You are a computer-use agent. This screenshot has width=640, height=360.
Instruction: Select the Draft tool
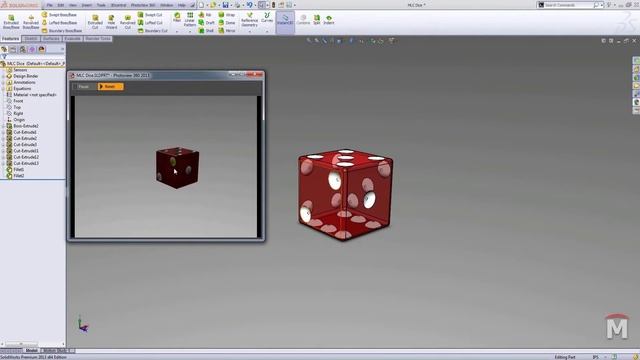point(206,23)
